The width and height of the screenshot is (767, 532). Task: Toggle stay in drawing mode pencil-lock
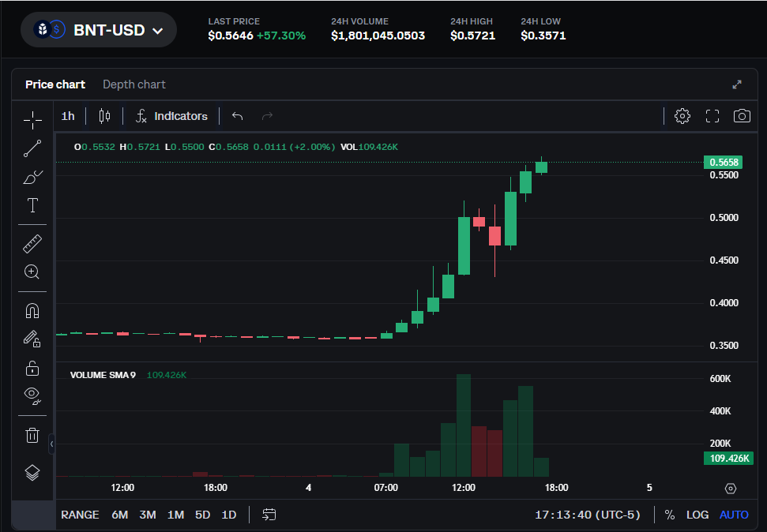click(x=32, y=339)
